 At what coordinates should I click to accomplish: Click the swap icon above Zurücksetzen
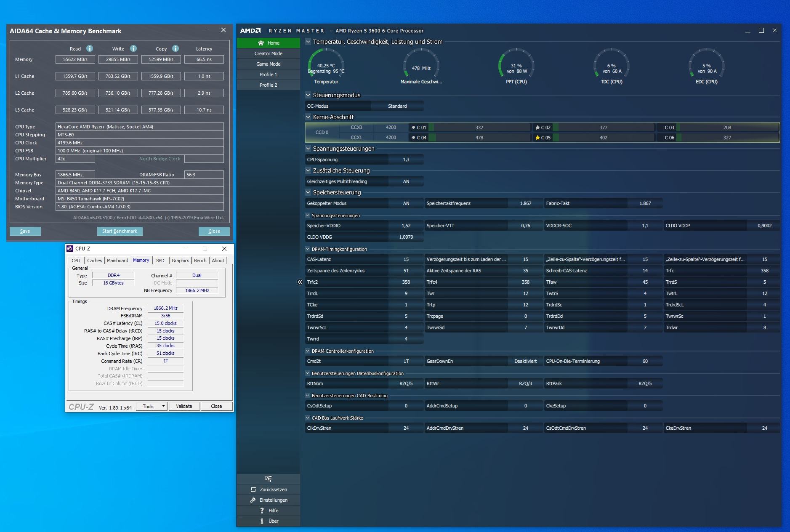[269, 479]
